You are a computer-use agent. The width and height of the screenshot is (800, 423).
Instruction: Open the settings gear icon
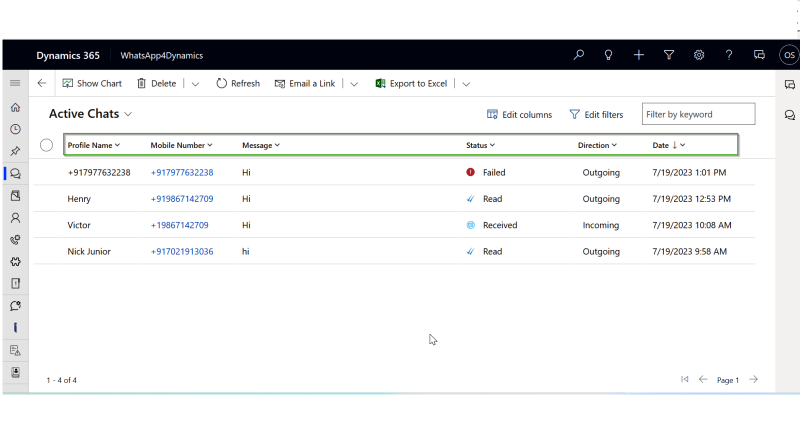699,55
